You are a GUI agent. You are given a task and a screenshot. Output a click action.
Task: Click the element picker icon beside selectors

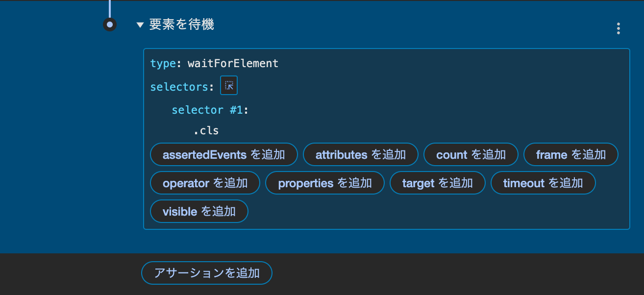click(x=229, y=86)
